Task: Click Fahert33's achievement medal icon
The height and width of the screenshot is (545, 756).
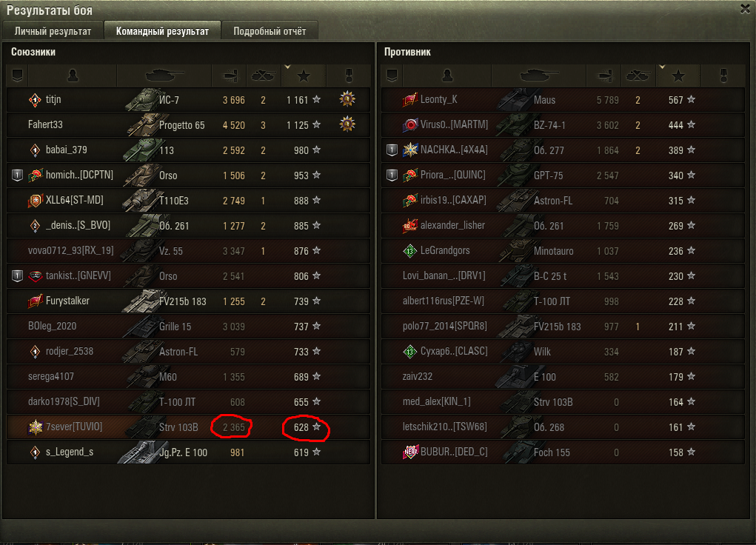Action: (347, 124)
